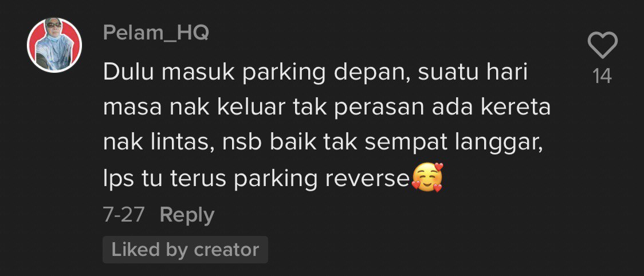Viewport: 644px width, 276px height.
Task: Click the first line starting with Dulu
Action: [315, 73]
